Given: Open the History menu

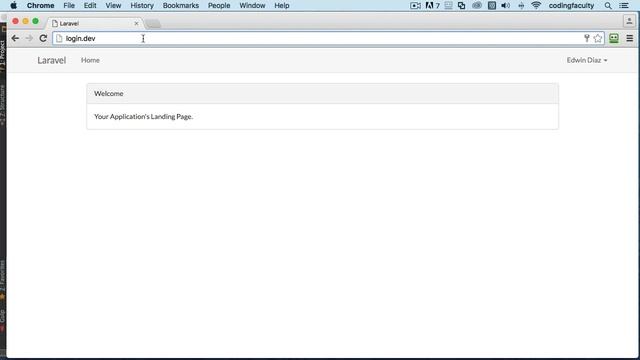Looking at the screenshot, I should [142, 6].
